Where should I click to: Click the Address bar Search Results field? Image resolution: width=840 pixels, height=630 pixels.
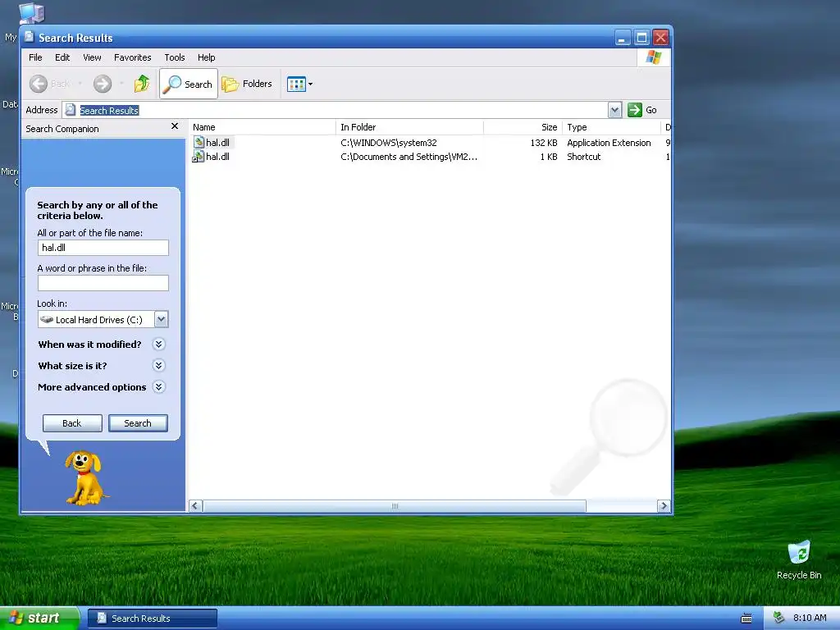[x=336, y=110]
